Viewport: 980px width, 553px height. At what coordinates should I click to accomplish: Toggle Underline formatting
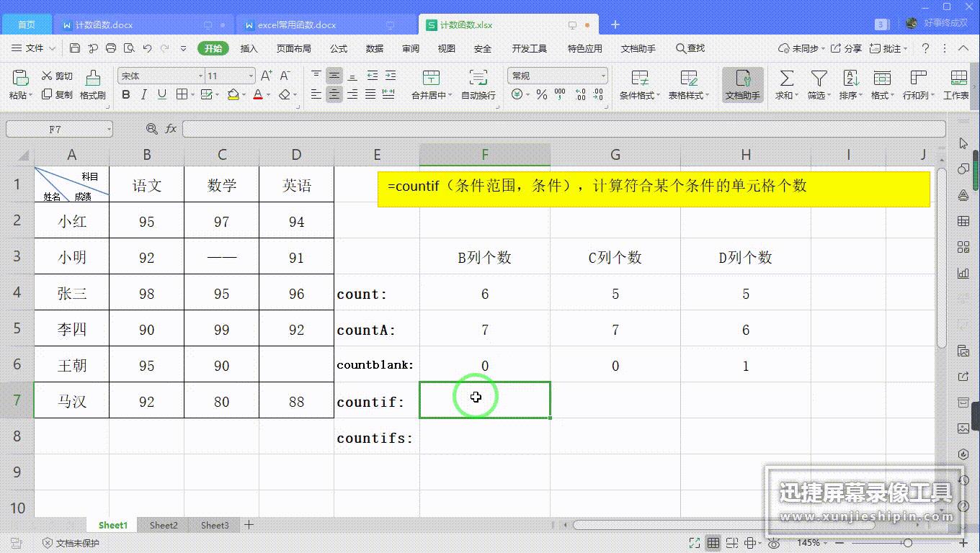coord(161,94)
